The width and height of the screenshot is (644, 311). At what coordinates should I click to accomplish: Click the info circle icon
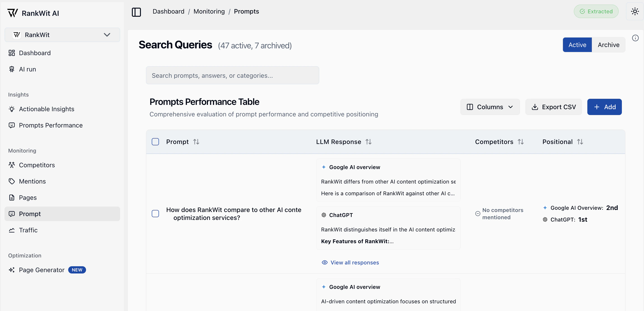pos(635,38)
